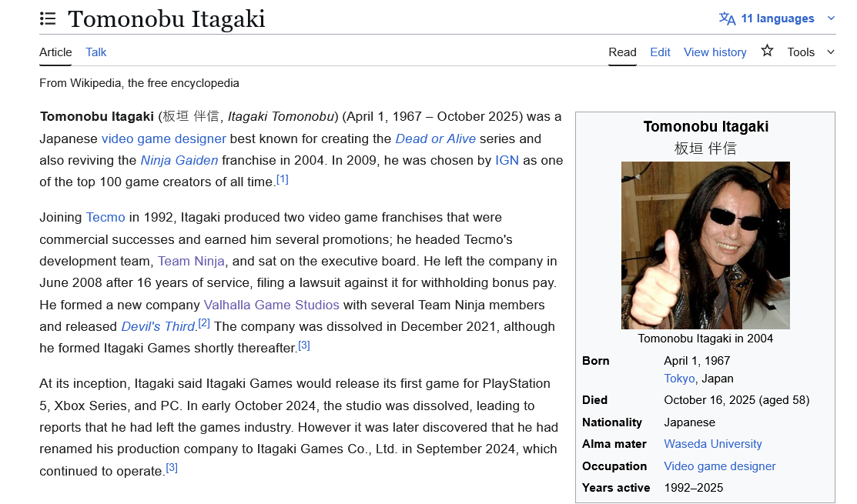
Task: Add page to watchlist star icon
Action: click(768, 51)
